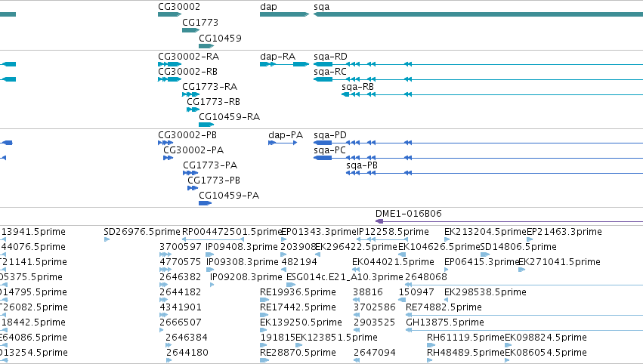This screenshot has width=643, height=364.
Task: Click the CG10459-RA transcript label
Action: pyautogui.click(x=229, y=117)
